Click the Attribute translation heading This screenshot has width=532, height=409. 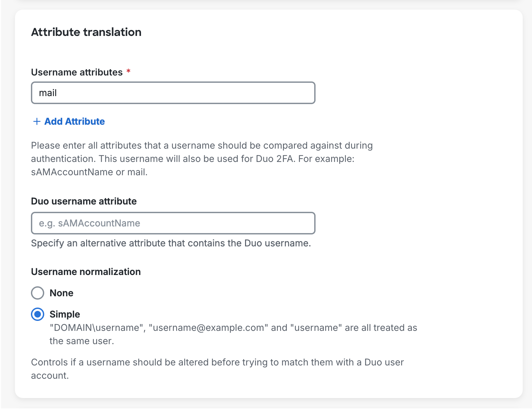[86, 32]
